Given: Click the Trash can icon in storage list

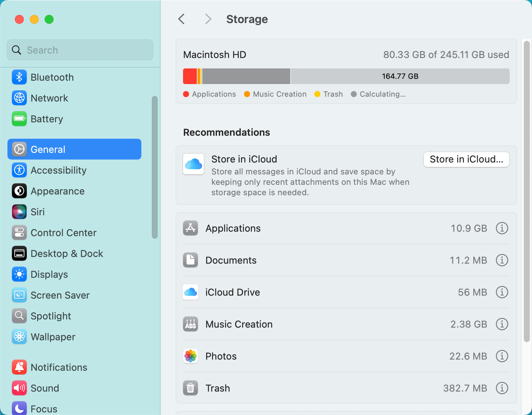Looking at the screenshot, I should [x=190, y=388].
